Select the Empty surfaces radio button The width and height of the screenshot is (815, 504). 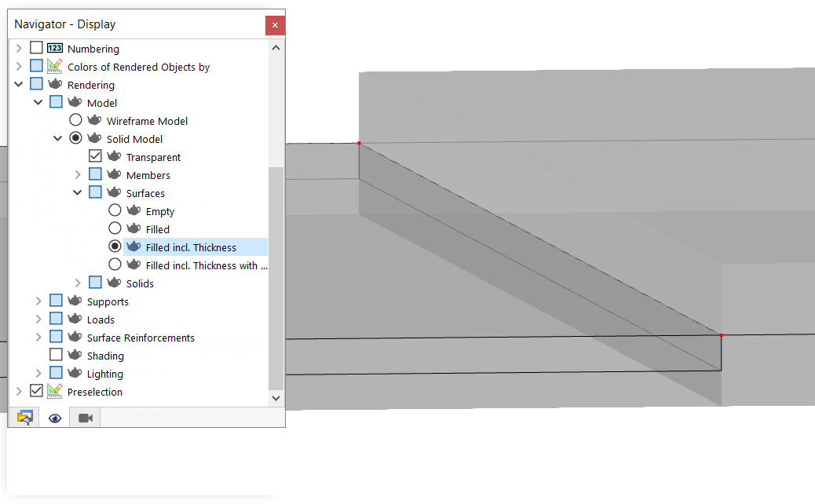coord(115,210)
